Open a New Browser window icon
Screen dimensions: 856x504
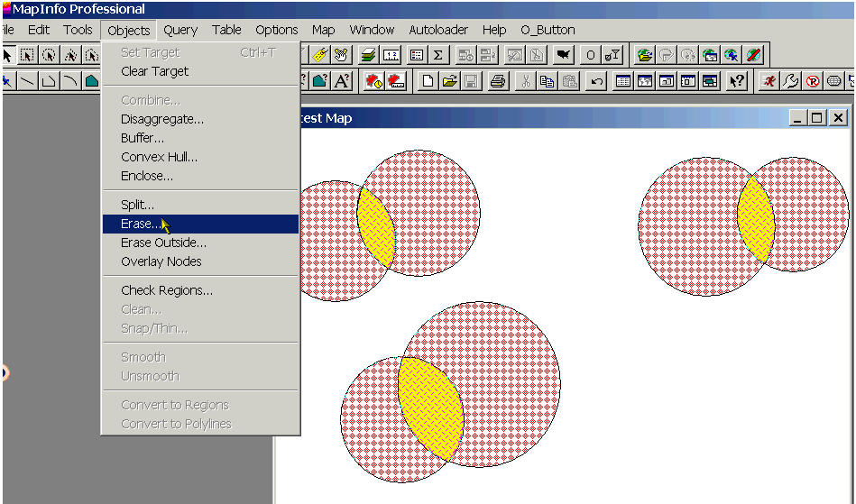click(622, 81)
